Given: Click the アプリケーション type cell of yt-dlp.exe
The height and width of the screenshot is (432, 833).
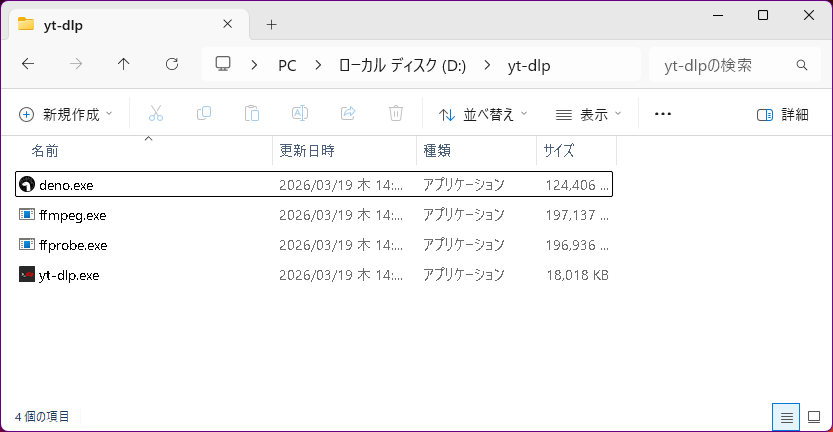Looking at the screenshot, I should [463, 275].
